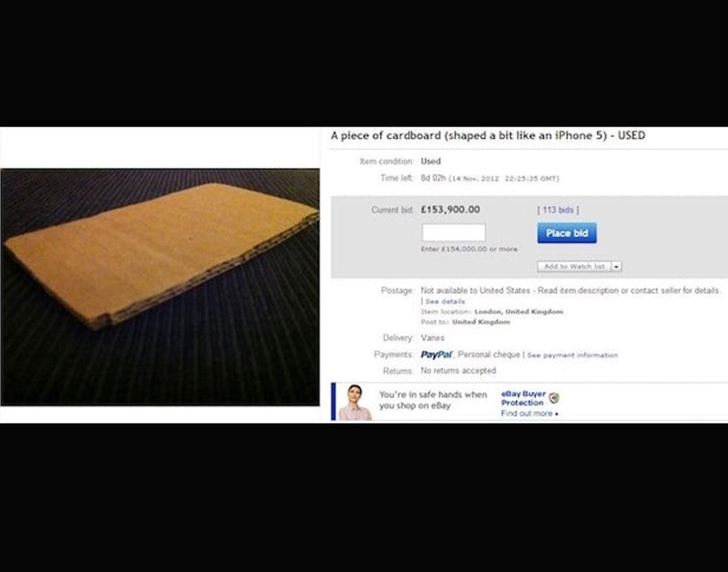Open the See payment information link

[573, 355]
